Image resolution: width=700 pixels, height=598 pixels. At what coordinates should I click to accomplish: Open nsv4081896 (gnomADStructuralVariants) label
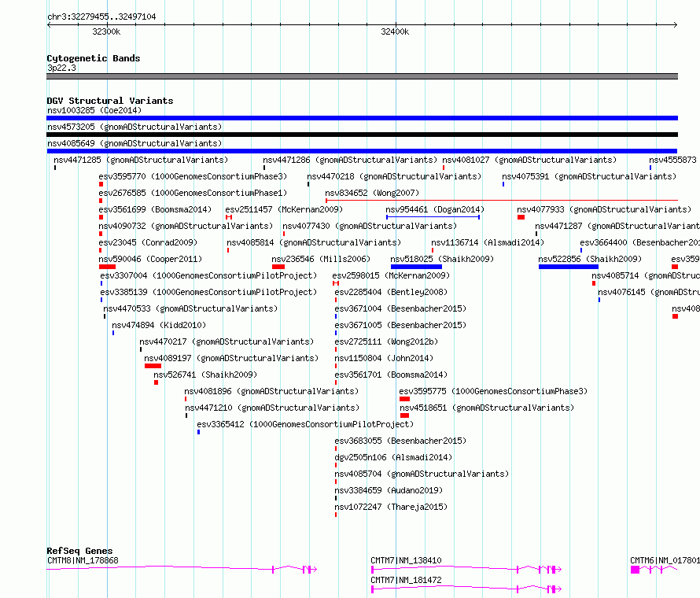click(271, 391)
